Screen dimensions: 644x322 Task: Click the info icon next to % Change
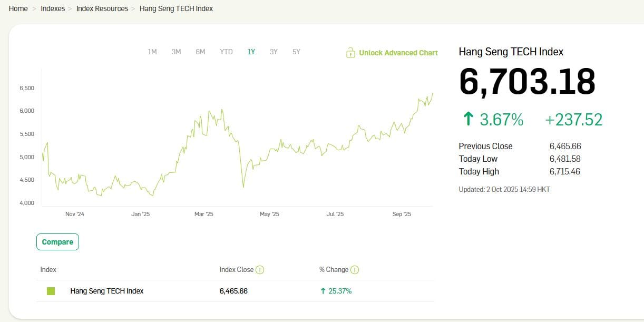(x=355, y=270)
